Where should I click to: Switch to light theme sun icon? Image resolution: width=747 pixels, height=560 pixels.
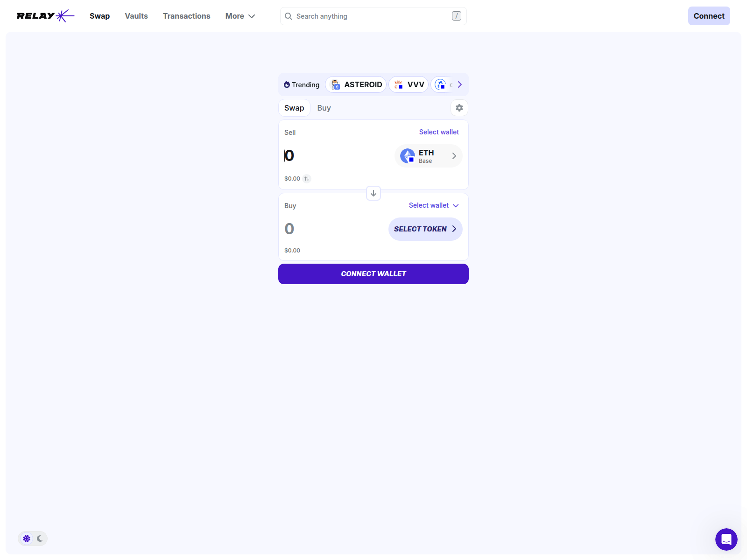pyautogui.click(x=27, y=539)
